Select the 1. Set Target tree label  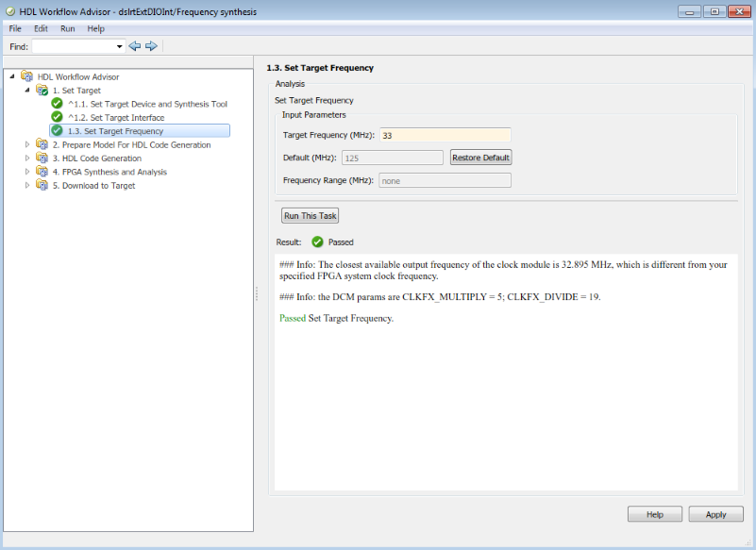(x=76, y=91)
